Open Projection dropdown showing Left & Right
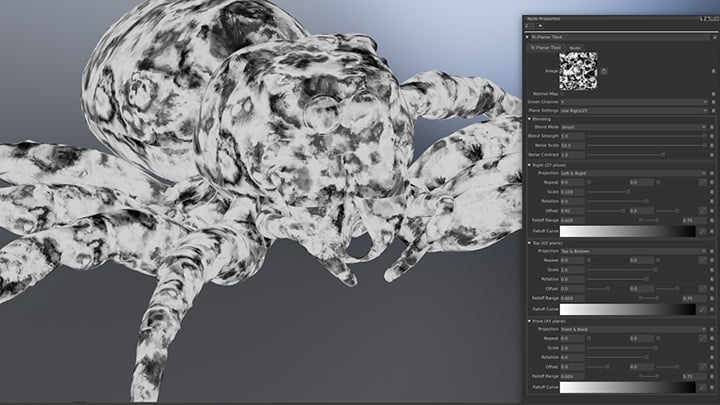 pos(634,173)
